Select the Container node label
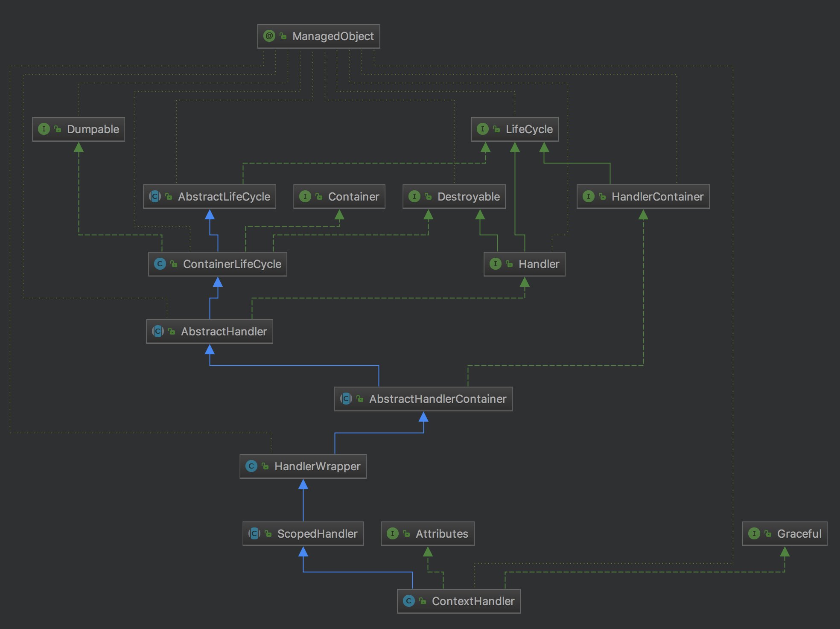The height and width of the screenshot is (629, 840). pos(353,197)
